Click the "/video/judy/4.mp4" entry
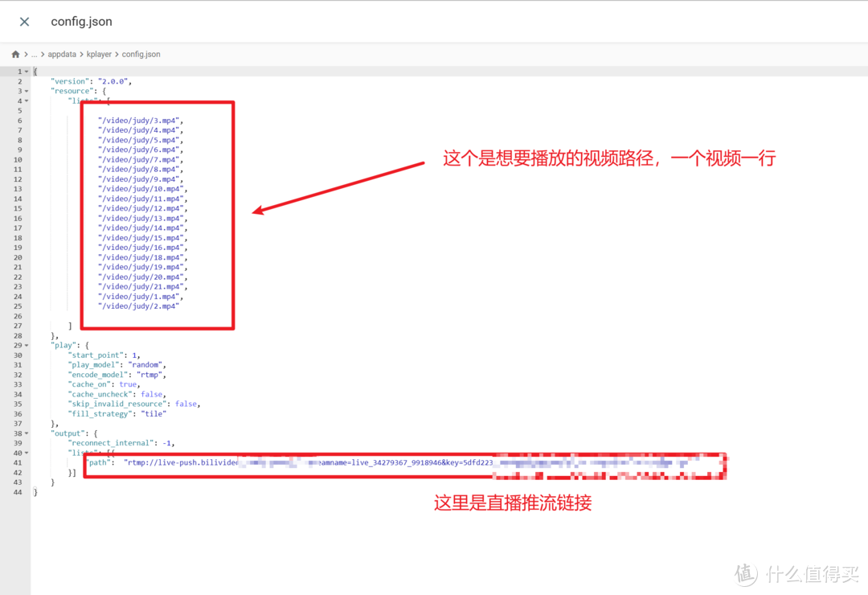 point(141,130)
